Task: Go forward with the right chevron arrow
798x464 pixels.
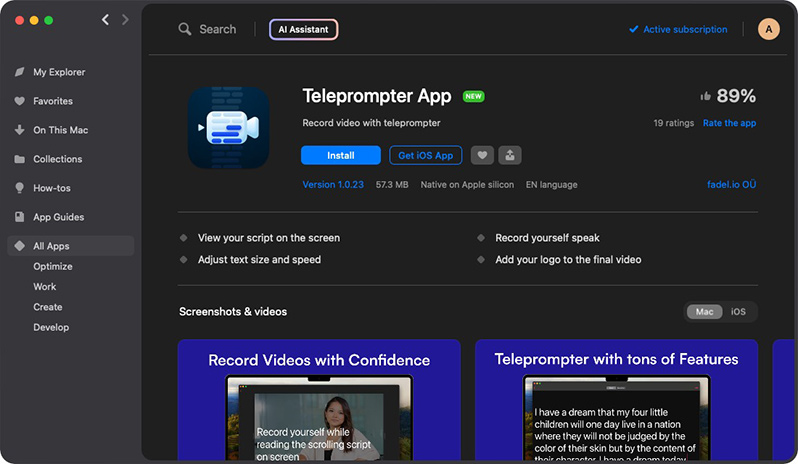Action: point(125,20)
